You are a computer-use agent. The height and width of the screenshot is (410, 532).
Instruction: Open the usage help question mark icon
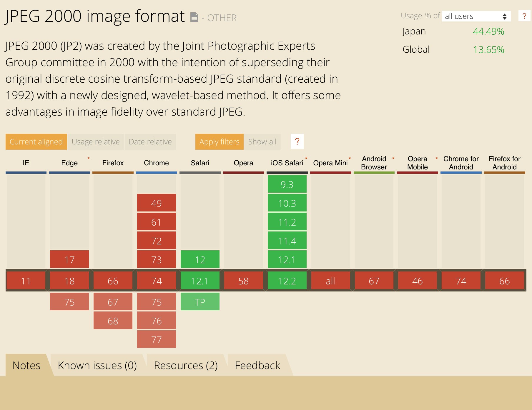[524, 16]
